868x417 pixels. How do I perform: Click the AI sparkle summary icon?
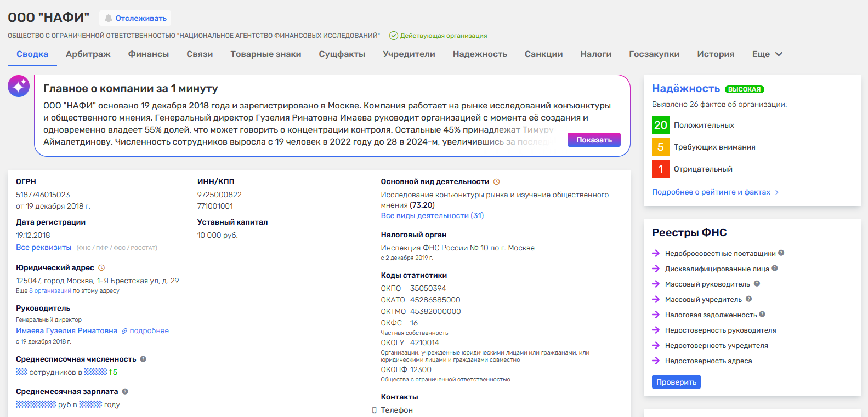click(x=19, y=86)
